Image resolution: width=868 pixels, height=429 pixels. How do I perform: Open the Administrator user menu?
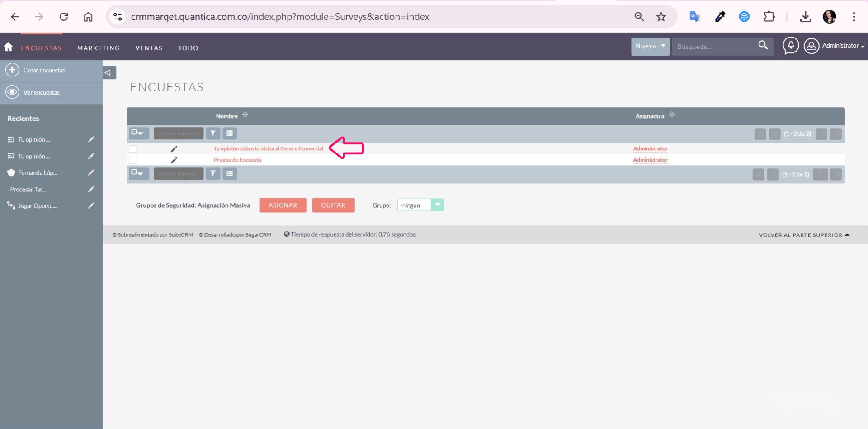(x=834, y=46)
